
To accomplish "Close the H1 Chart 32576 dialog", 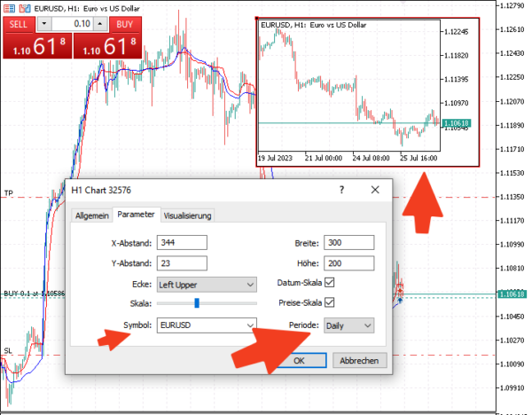I will coord(375,190).
